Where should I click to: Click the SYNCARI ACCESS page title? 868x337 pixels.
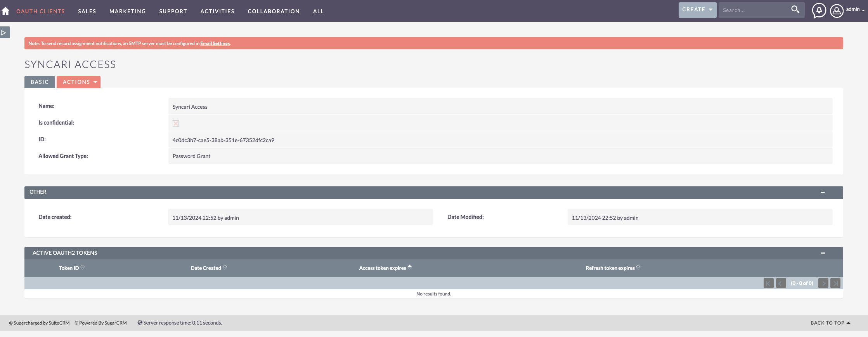click(x=70, y=64)
